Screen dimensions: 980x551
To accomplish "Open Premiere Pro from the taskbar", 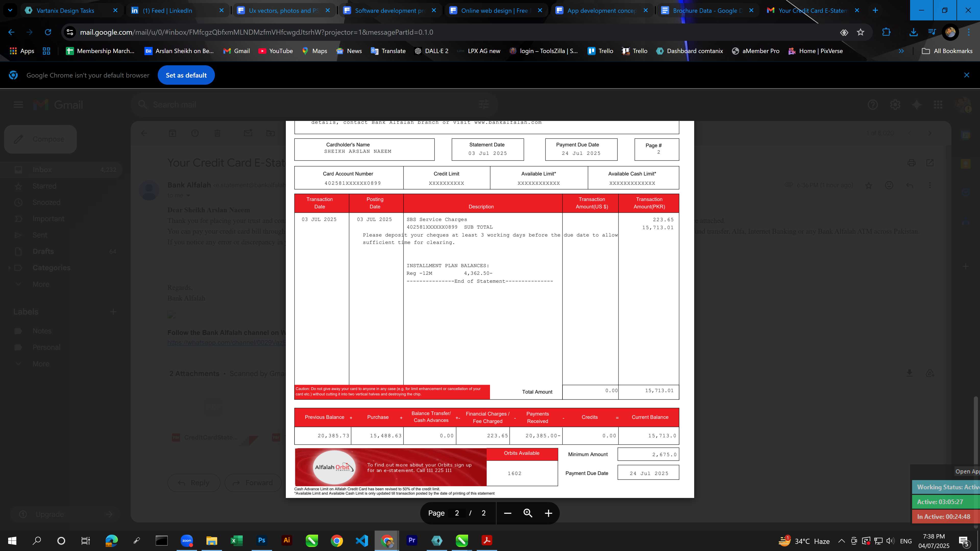I will pyautogui.click(x=412, y=540).
